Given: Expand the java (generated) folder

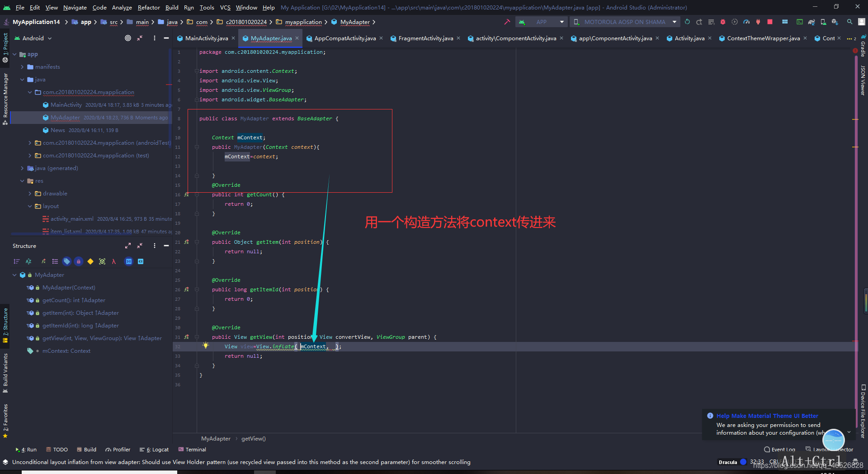Looking at the screenshot, I should (x=22, y=168).
